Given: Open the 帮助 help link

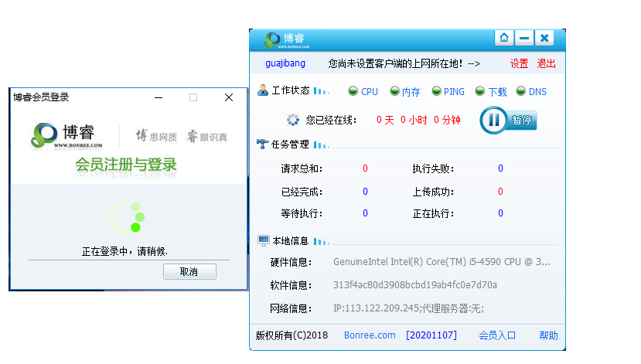Looking at the screenshot, I should (548, 335).
